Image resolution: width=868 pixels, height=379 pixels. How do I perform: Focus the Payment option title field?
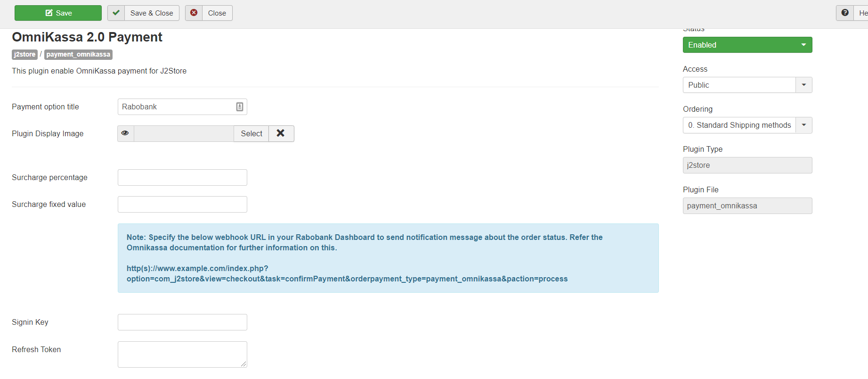click(182, 107)
